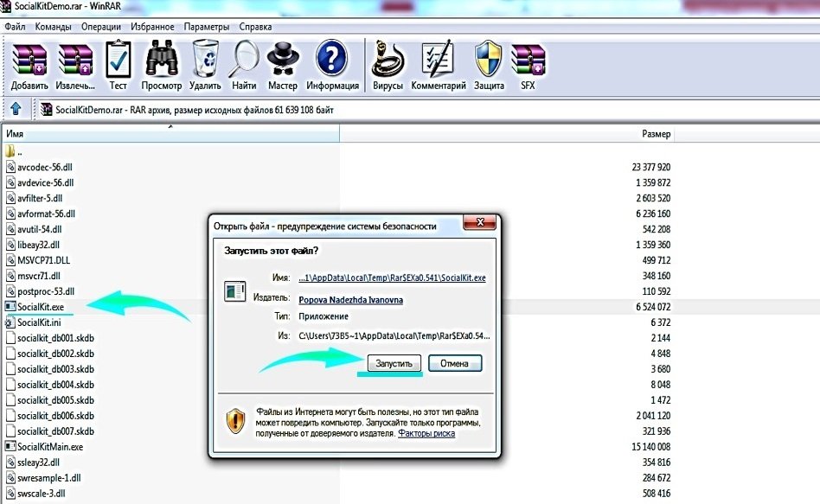Click WinRAR title bar app icon
This screenshot has width=820, height=504.
click(6, 6)
